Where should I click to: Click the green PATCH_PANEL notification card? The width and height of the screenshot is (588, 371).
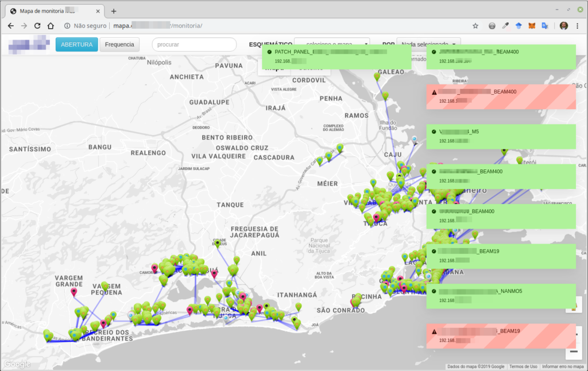coord(336,56)
